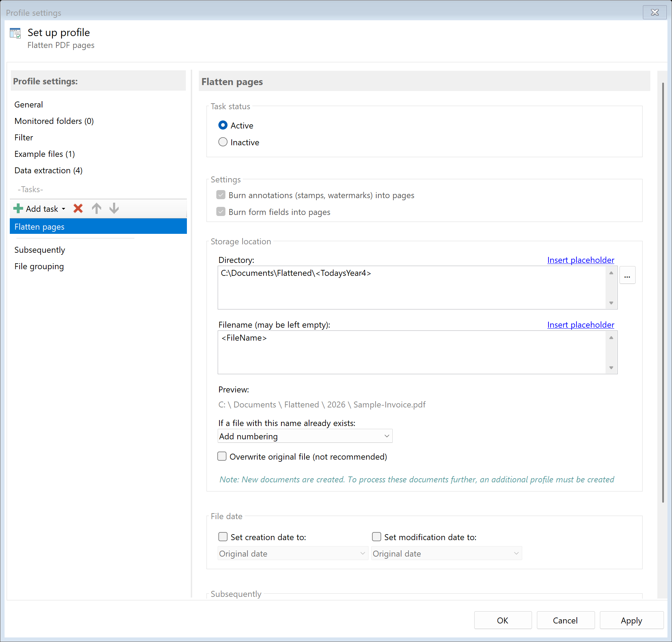Open the Data extraction (4) settings

[48, 170]
